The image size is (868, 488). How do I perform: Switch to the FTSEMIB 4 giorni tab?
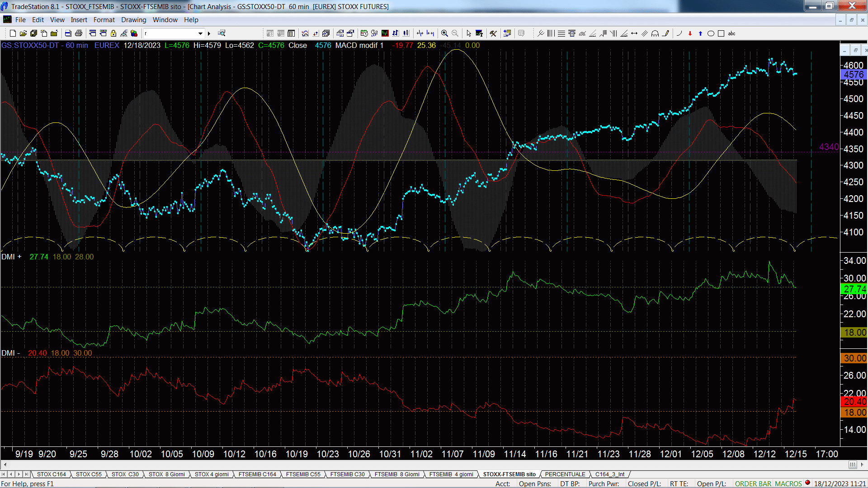coord(451,474)
